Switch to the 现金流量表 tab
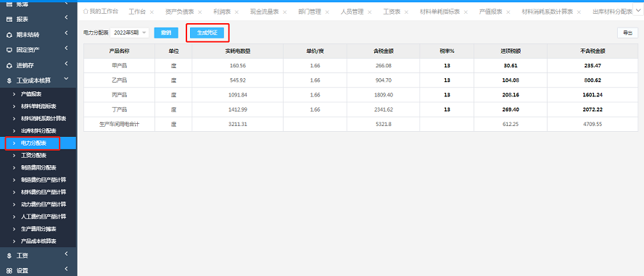 [x=264, y=12]
